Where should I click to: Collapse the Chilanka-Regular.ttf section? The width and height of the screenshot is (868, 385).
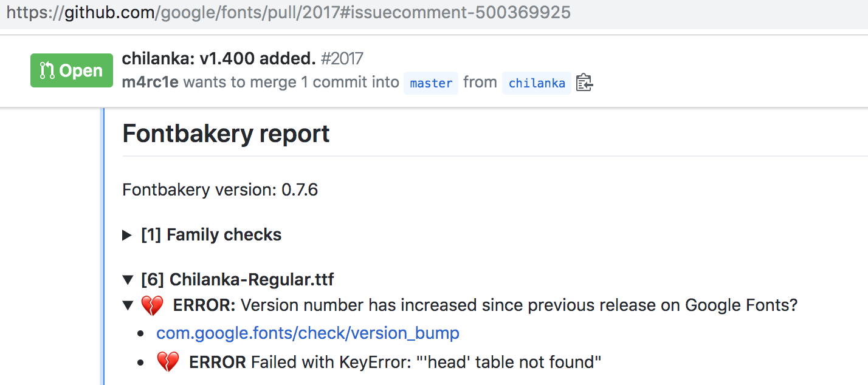[x=128, y=280]
